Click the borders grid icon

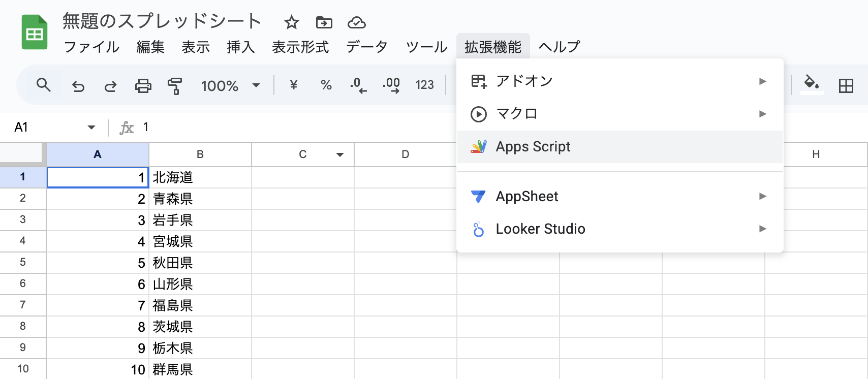tap(846, 85)
